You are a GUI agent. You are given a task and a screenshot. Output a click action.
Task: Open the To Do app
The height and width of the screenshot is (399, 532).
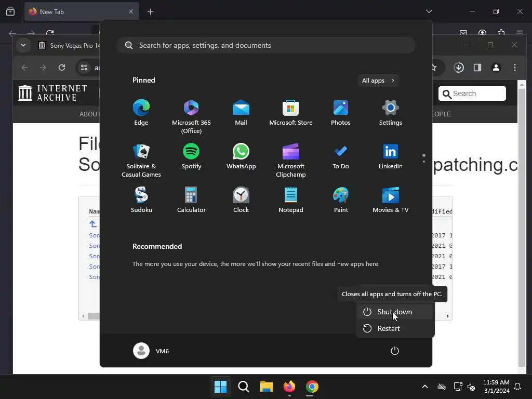(x=341, y=156)
